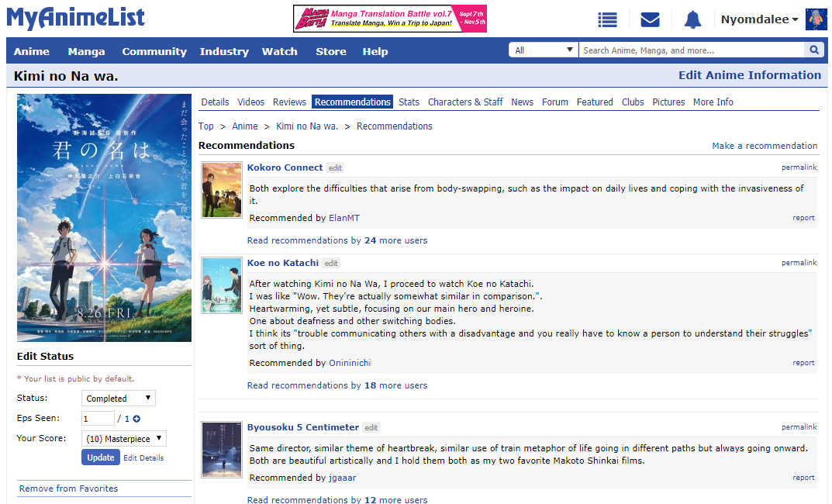
Task: Switch to the Characters & Staff tab
Action: coord(465,102)
